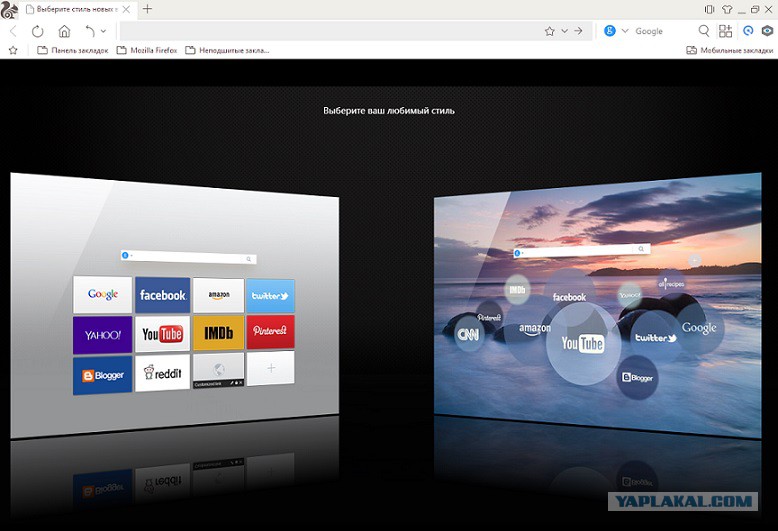
Task: Click the go forward arrow in address bar
Action: click(x=579, y=31)
